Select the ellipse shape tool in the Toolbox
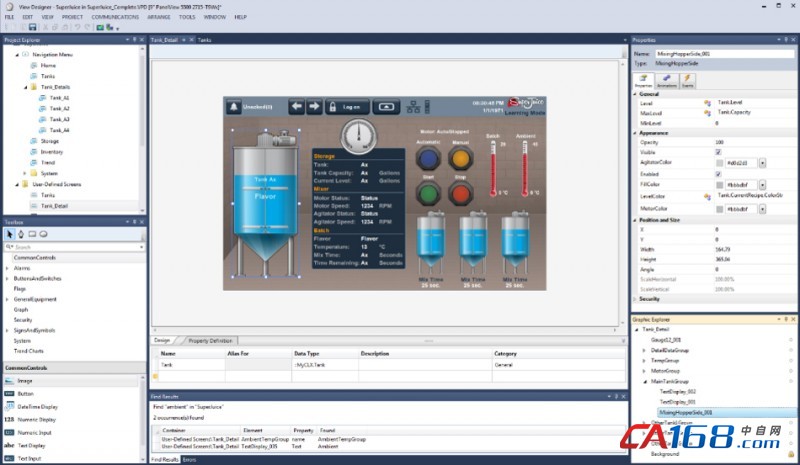800x465 pixels. tap(44, 234)
